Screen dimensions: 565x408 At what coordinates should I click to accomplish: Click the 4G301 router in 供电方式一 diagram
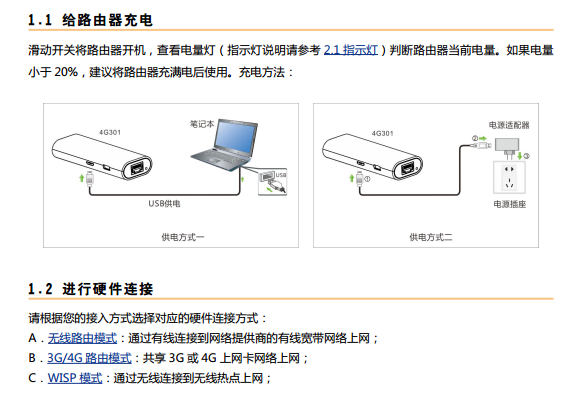102,156
